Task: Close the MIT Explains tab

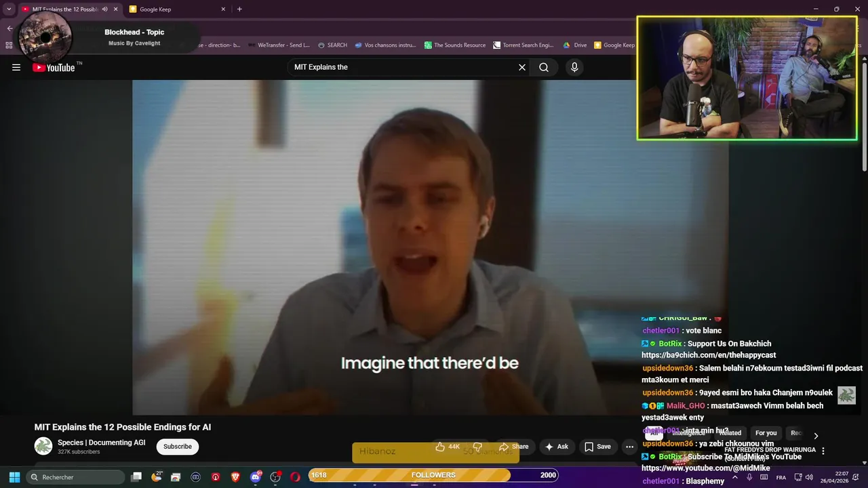Action: (115, 9)
